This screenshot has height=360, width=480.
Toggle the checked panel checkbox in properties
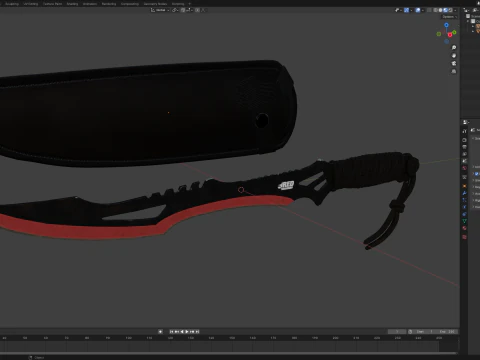pos(477,174)
